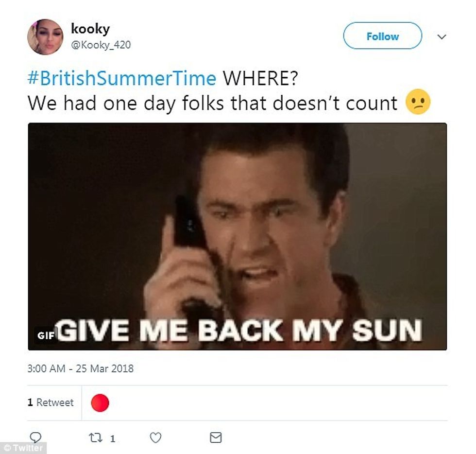This screenshot has width=476, height=454.
Task: Like the tweet with the heart icon
Action: click(156, 437)
